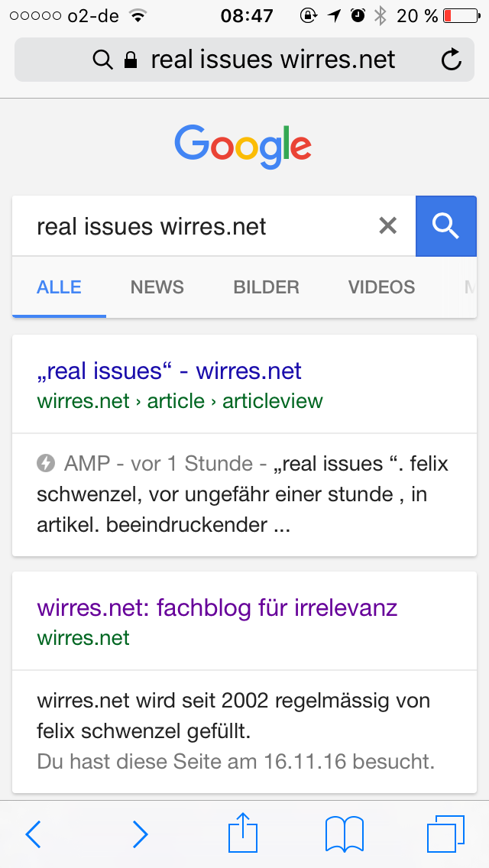Screen dimensions: 489x868
Task: Select the ALLE results tab
Action: click(60, 287)
